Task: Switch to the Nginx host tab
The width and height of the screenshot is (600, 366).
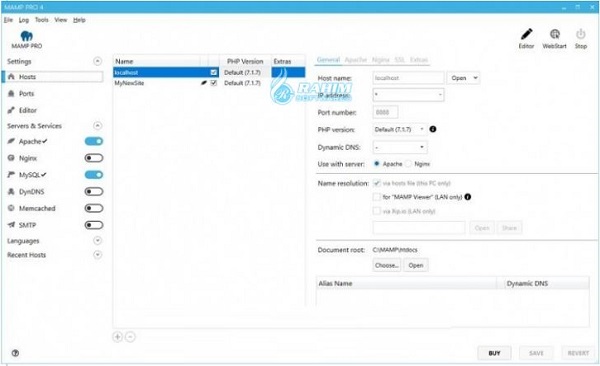Action: 381,60
